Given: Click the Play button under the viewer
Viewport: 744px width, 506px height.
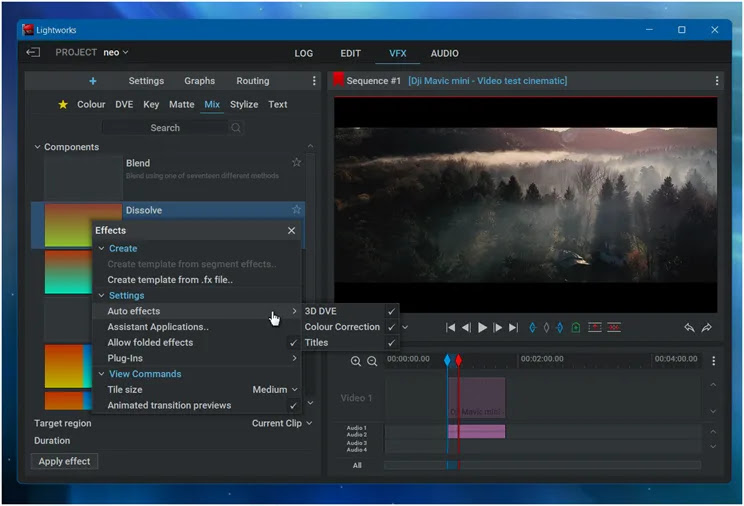Looking at the screenshot, I should [x=482, y=327].
